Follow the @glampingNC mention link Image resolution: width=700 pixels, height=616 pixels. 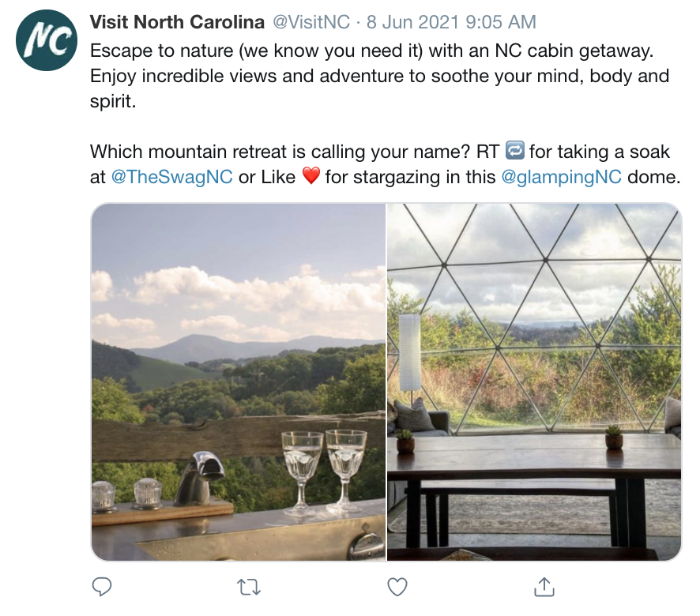pyautogui.click(x=561, y=176)
